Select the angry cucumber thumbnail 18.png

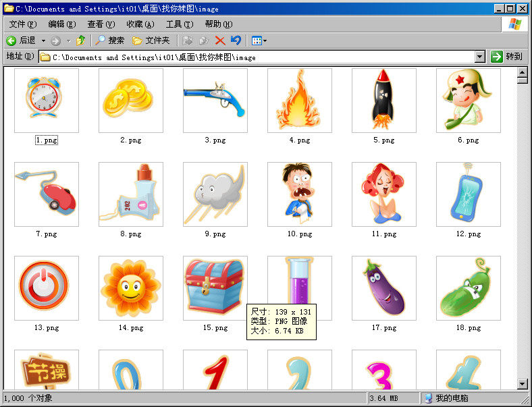tap(469, 288)
